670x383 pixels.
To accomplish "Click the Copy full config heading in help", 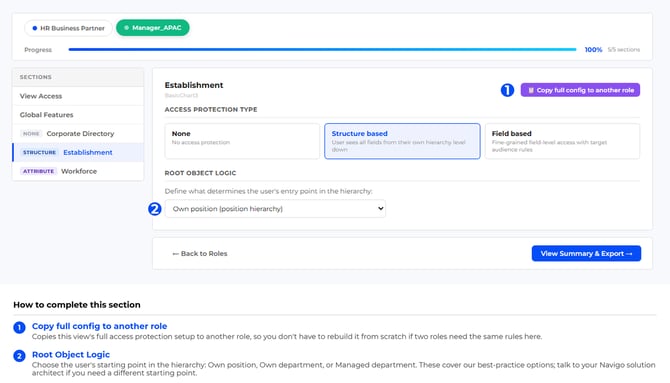I will click(x=100, y=326).
